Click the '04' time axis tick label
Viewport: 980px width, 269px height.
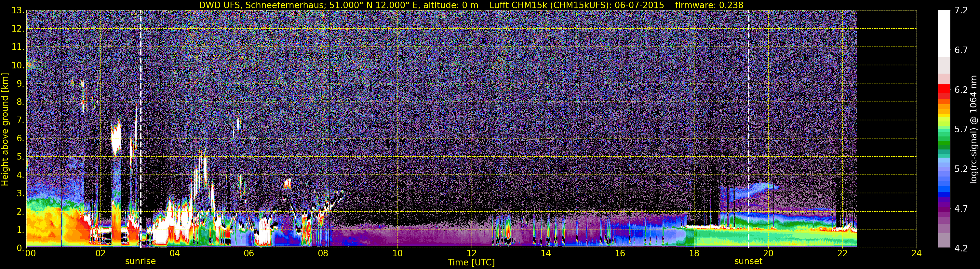pyautogui.click(x=175, y=253)
